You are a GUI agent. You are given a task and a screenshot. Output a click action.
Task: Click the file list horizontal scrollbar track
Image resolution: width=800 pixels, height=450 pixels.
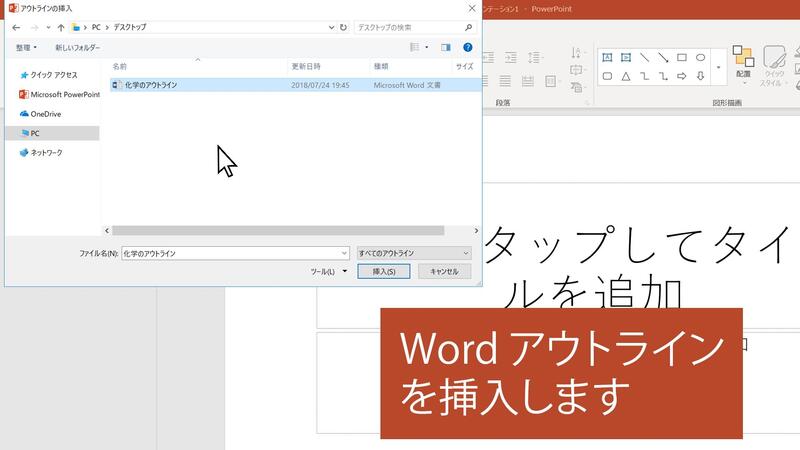tap(278, 231)
